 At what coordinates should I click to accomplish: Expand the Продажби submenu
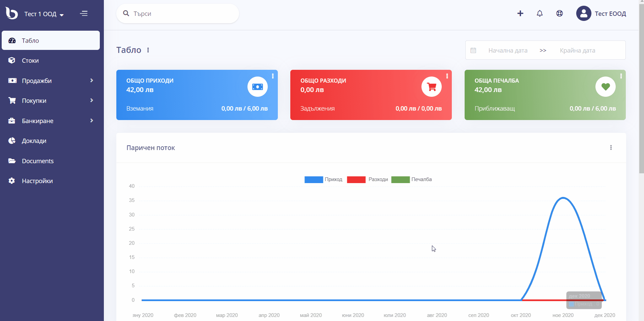pos(51,81)
